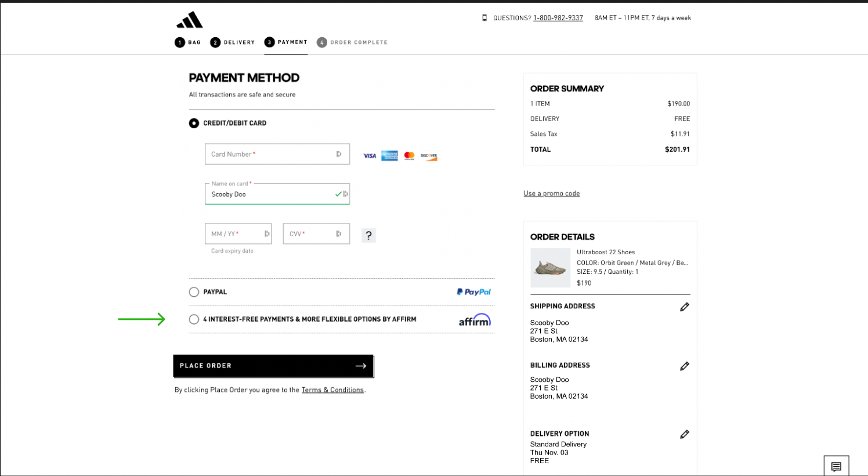This screenshot has height=476, width=868.
Task: Edit the delivery option pencil icon
Action: 685,435
